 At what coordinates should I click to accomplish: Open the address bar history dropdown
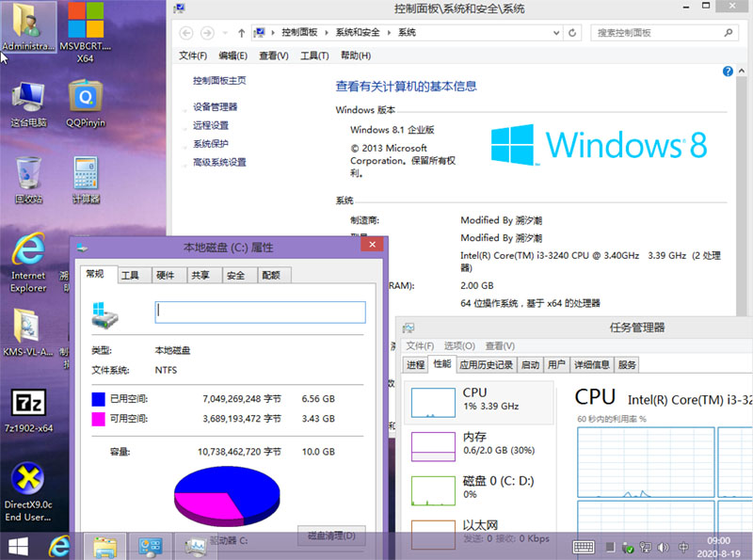(556, 33)
